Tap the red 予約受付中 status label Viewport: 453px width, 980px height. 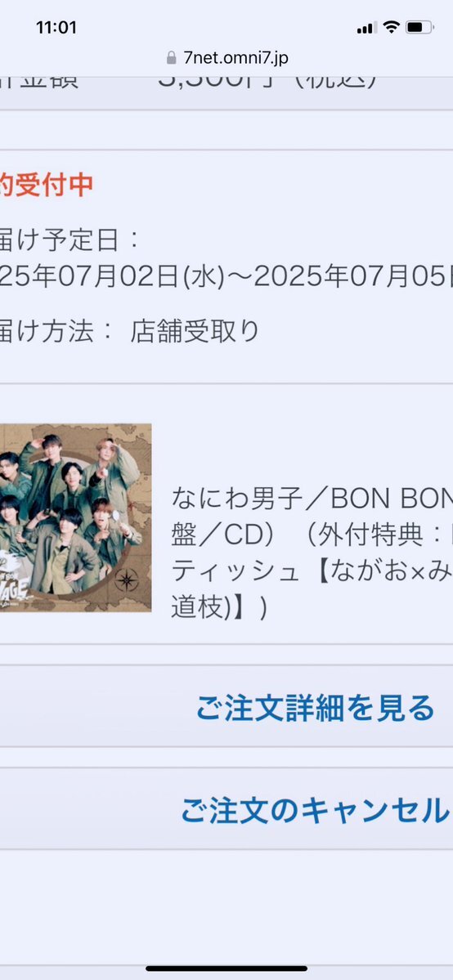pos(47,185)
